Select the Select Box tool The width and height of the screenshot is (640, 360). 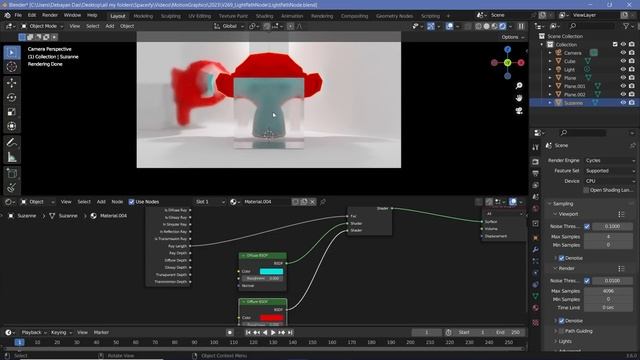pos(11,53)
